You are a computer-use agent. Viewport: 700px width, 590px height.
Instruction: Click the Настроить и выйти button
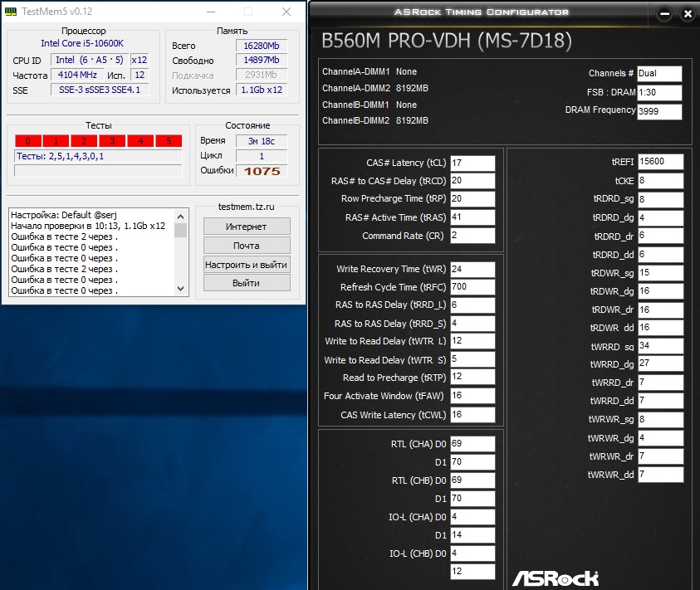(247, 264)
